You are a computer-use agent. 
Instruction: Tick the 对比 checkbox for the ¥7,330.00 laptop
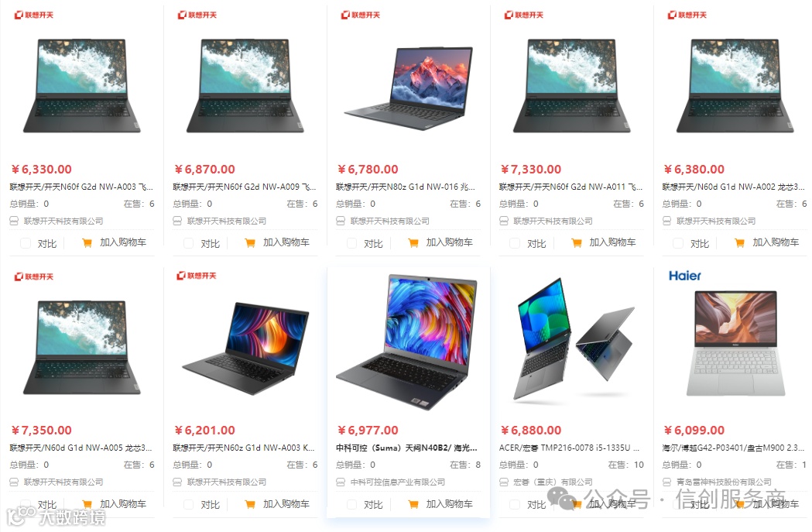(x=515, y=243)
